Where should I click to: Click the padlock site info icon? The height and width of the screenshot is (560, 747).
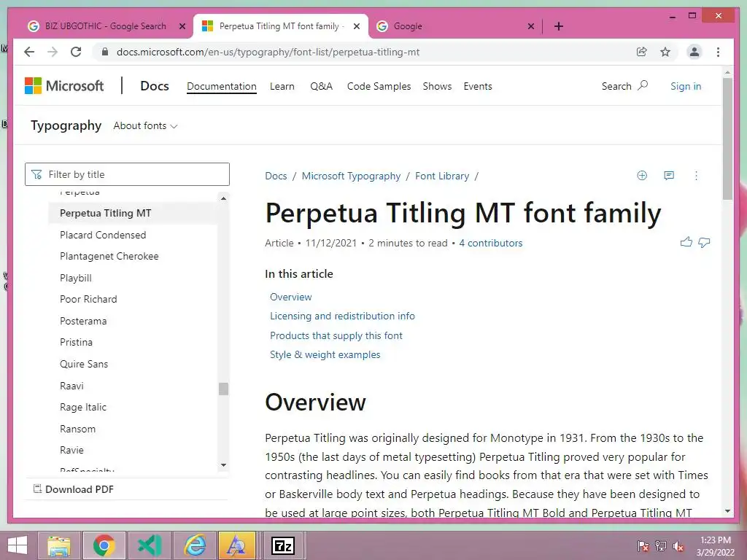(105, 52)
